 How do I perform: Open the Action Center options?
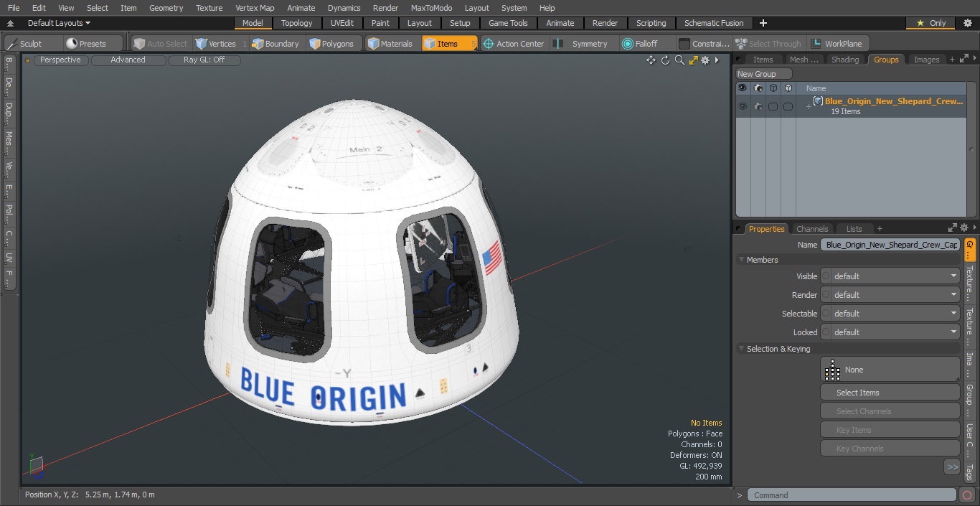[x=513, y=44]
